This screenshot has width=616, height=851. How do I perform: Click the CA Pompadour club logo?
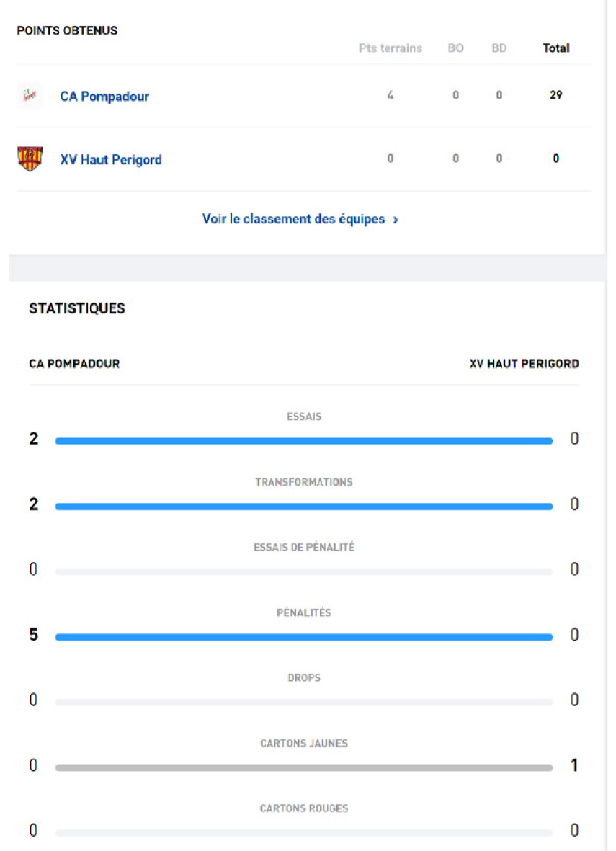click(30, 95)
